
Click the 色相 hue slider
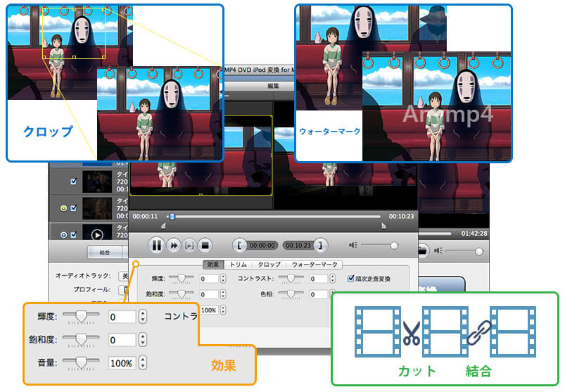click(x=291, y=294)
